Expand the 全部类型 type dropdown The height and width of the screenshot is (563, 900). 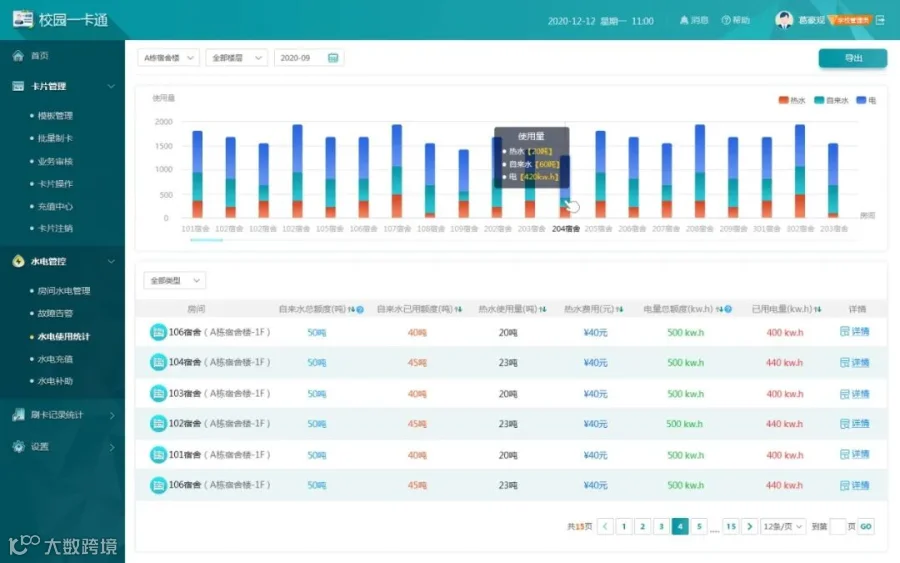pyautogui.click(x=174, y=281)
